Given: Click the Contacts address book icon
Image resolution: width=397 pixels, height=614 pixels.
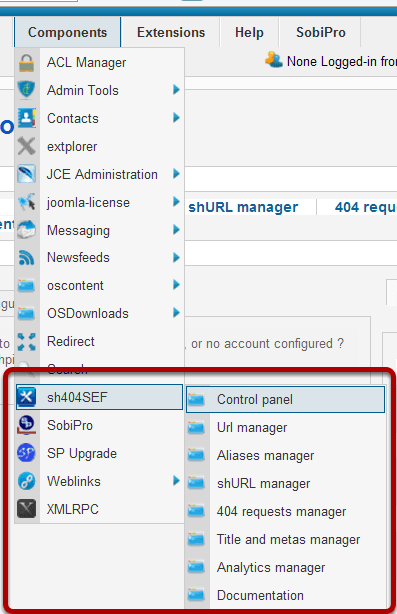Looking at the screenshot, I should (26, 118).
